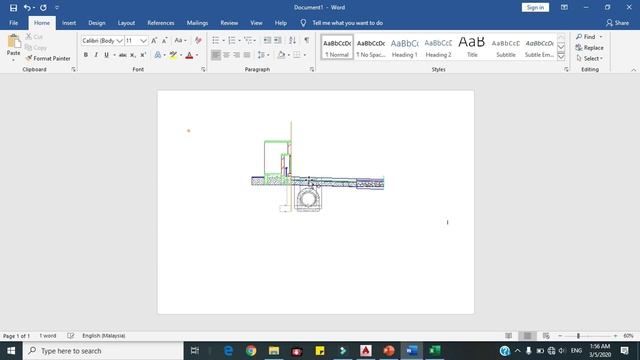Select the Format Painter tool
Screen dimensions: 640x360
48,58
